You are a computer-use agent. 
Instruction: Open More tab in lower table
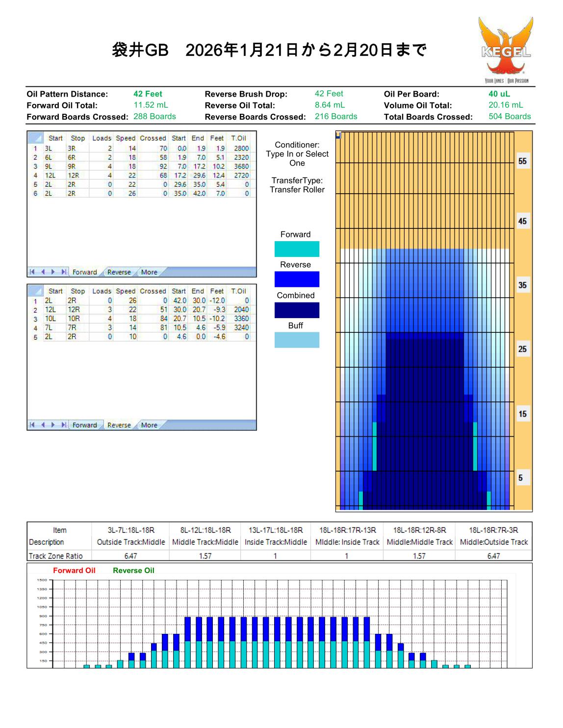click(x=149, y=425)
